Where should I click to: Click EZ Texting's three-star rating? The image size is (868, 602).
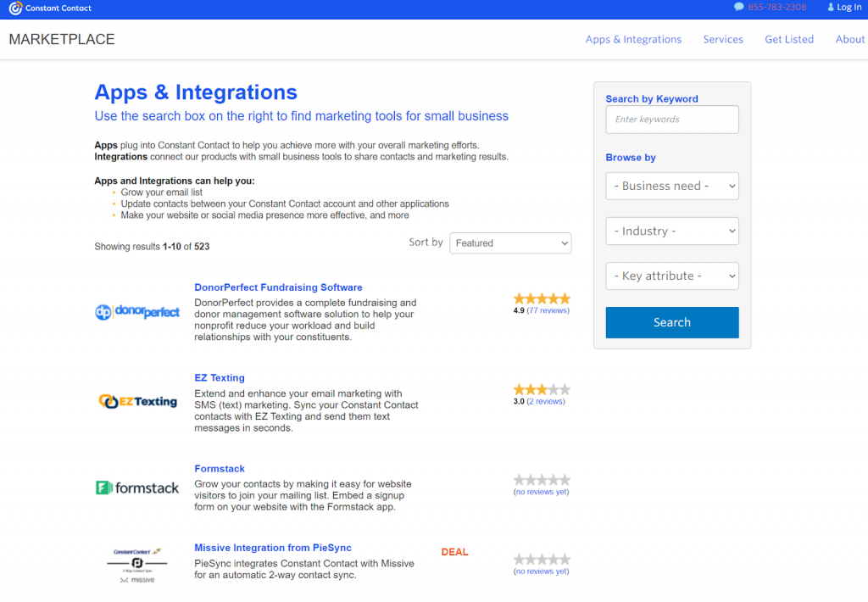[542, 390]
